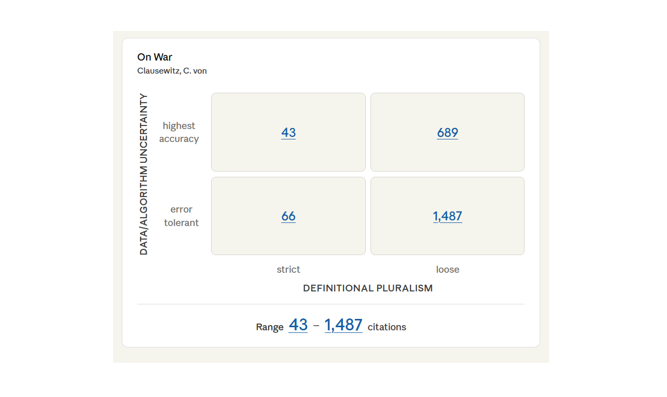Select the 'highest accuracy' row label
This screenshot has width=667, height=397.
point(179,132)
